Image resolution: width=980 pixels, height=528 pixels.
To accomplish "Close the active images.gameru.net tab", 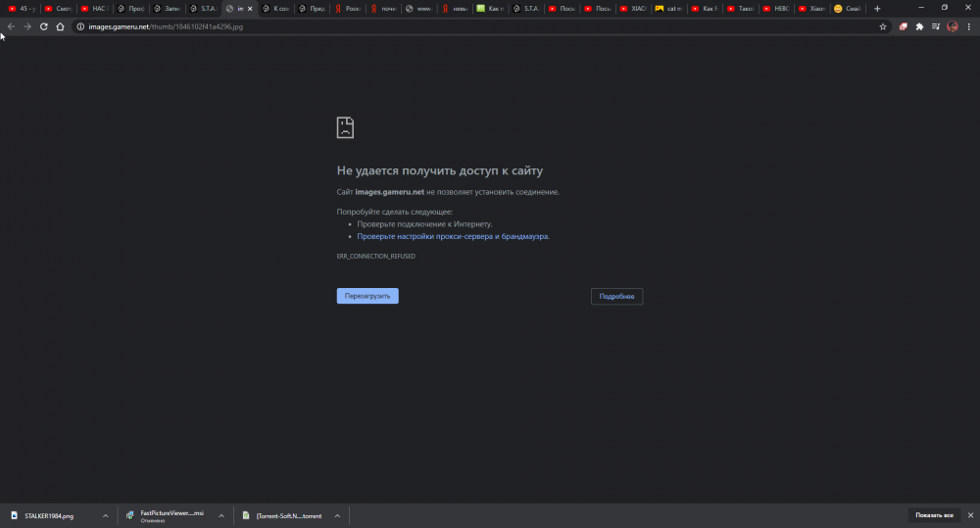I will (x=250, y=9).
